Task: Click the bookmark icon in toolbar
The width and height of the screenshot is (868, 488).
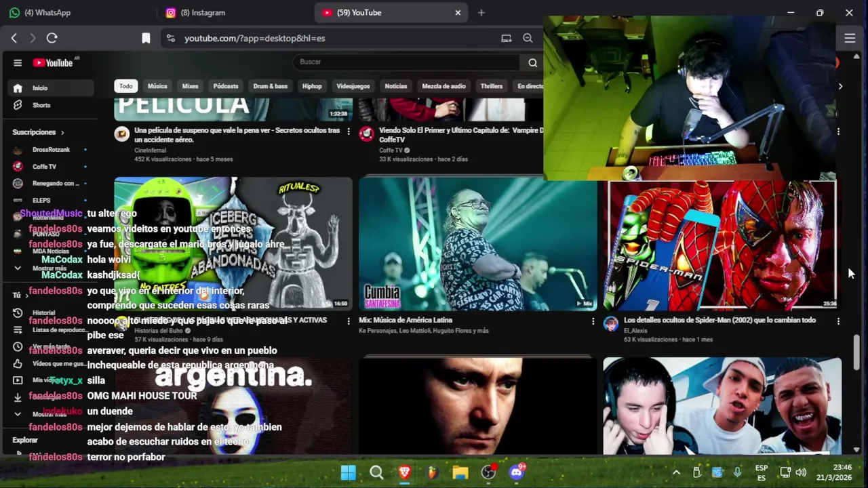Action: [146, 39]
